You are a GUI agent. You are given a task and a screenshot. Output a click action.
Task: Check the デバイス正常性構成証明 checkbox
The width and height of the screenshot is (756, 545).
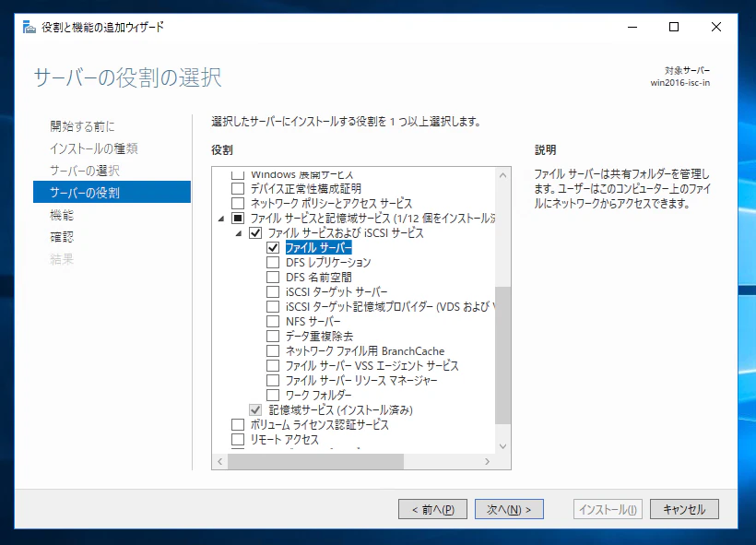(238, 188)
